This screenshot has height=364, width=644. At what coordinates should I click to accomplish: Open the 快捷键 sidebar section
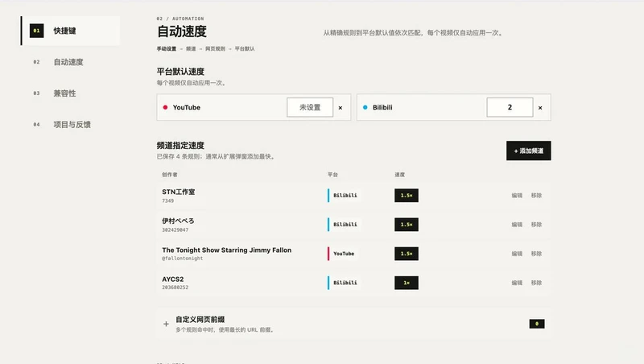pos(71,31)
